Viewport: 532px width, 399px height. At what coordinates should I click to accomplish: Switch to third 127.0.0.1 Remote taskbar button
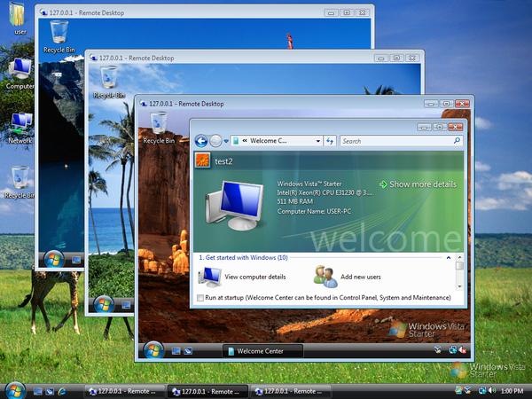click(291, 392)
